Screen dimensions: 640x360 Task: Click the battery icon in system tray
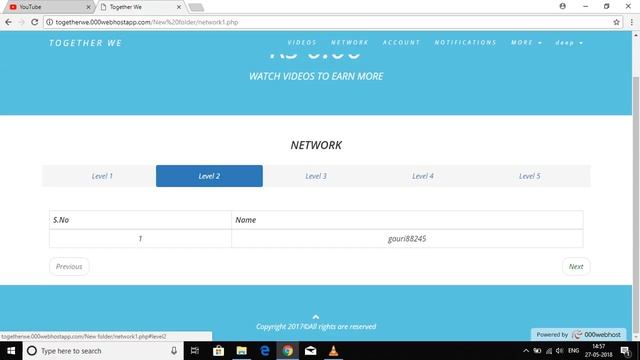point(537,351)
